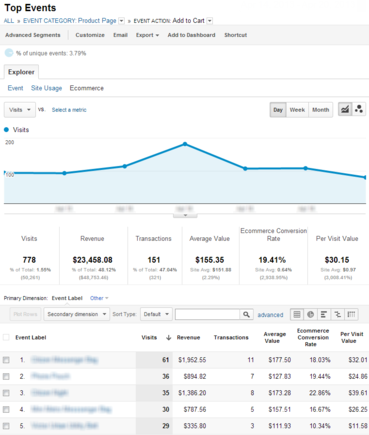Check the row 1 checkbox with 61 visits
The image size is (369, 435).
tap(6, 360)
